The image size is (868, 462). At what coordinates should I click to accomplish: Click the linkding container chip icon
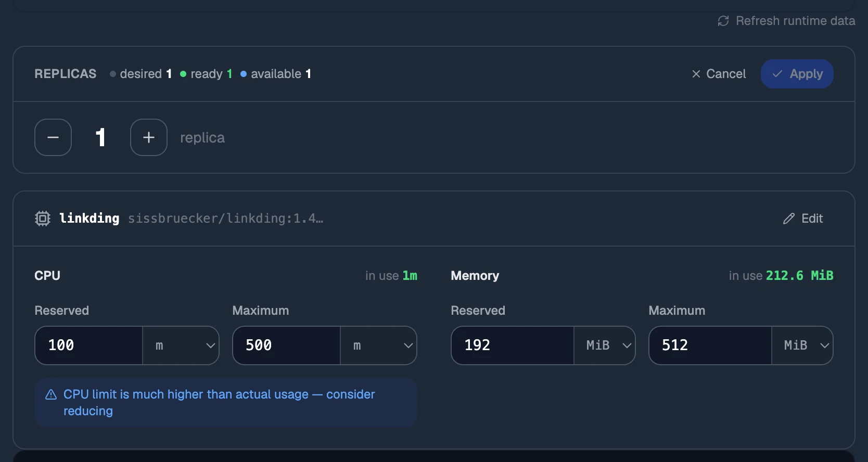pos(43,219)
